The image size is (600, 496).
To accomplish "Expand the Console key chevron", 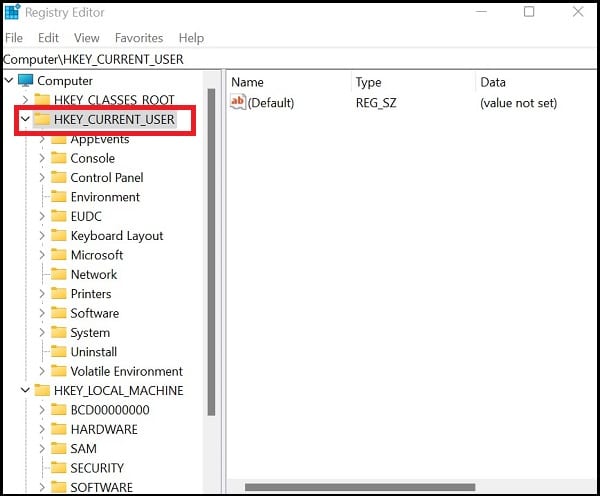I will point(42,158).
